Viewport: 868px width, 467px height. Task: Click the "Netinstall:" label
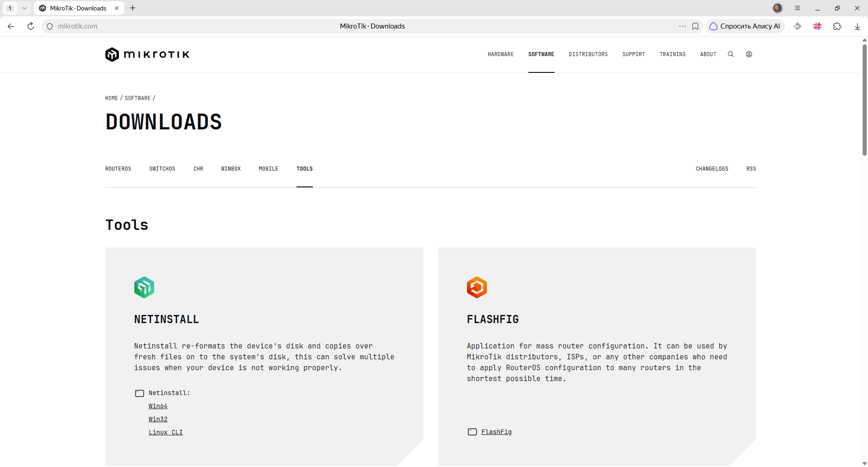pos(170,393)
